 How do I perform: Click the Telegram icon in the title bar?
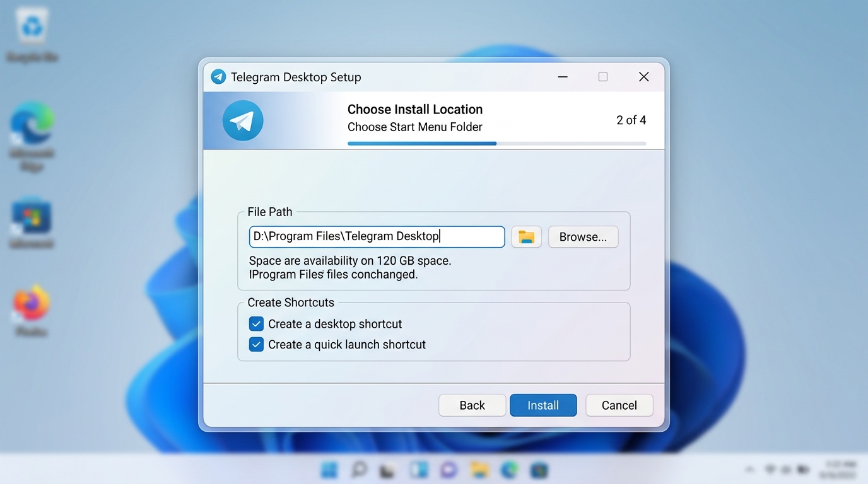218,77
